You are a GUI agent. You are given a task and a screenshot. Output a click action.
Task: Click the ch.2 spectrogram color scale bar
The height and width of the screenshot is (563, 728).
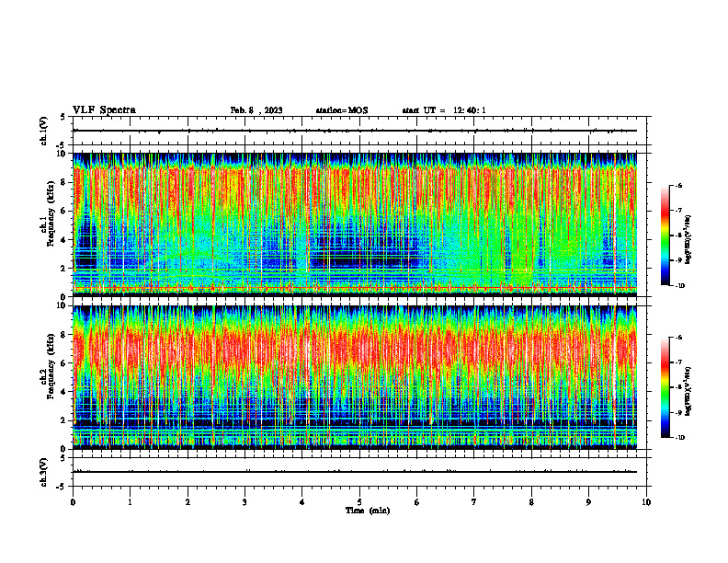click(x=665, y=387)
